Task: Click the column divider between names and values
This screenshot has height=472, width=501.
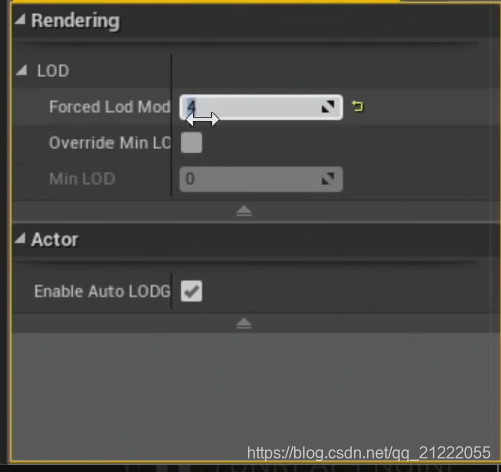Action: [172, 125]
